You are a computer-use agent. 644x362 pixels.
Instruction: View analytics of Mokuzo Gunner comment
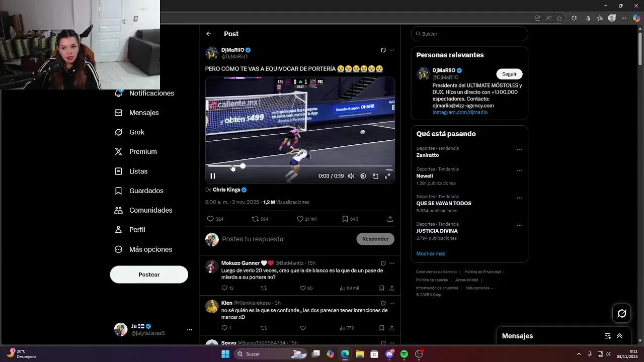coord(342,288)
